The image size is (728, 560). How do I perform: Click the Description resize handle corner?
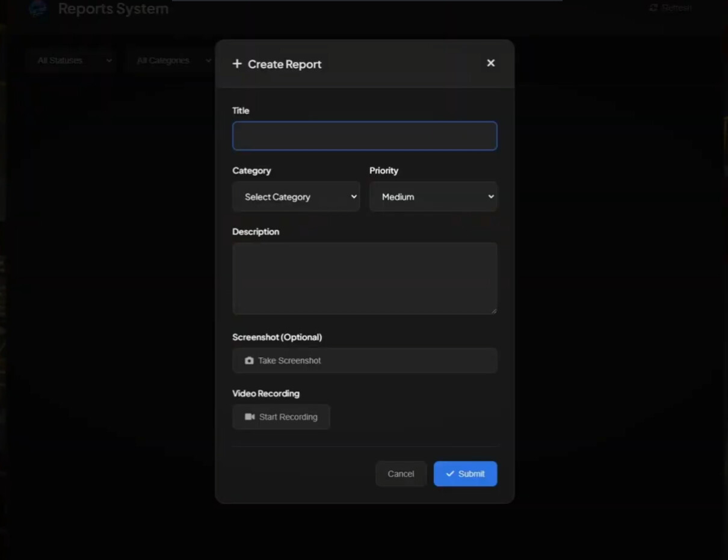pyautogui.click(x=494, y=311)
